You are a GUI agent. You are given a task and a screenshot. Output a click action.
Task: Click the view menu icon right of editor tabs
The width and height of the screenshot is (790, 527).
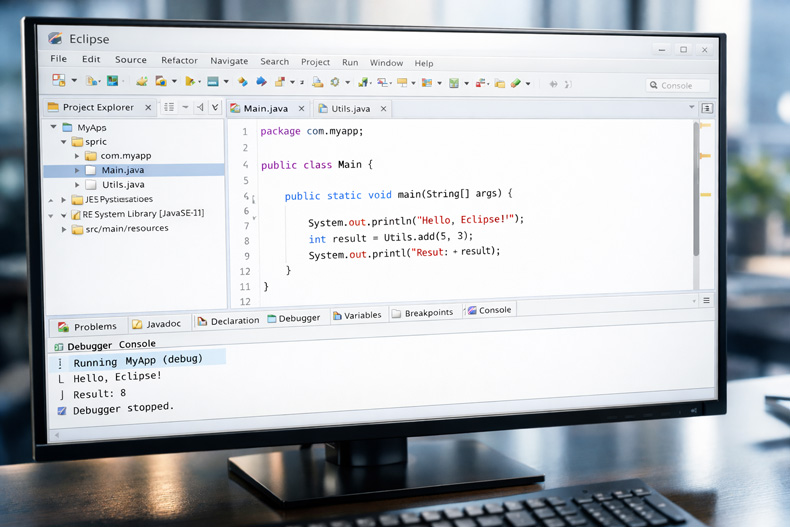click(707, 108)
